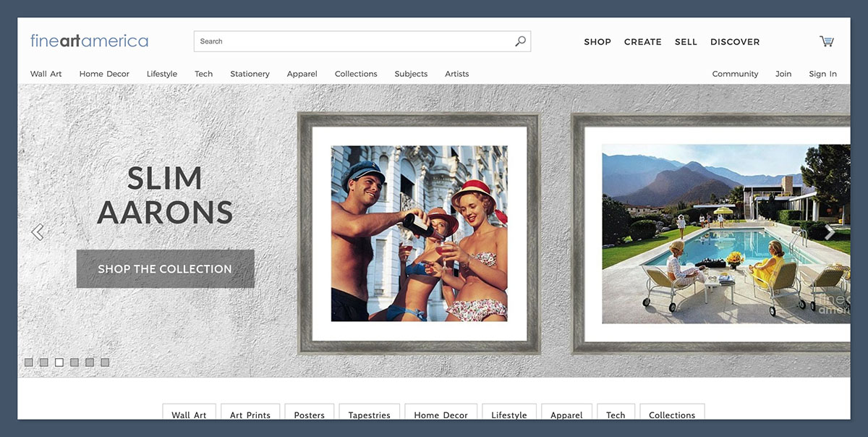Click the Art Prints category button
Screen dimensions: 868x437
(250, 412)
